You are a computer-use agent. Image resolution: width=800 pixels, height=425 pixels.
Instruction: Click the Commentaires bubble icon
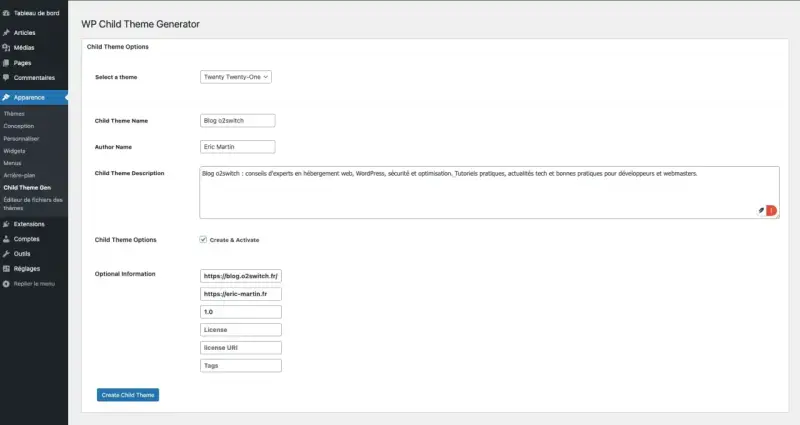(x=6, y=78)
